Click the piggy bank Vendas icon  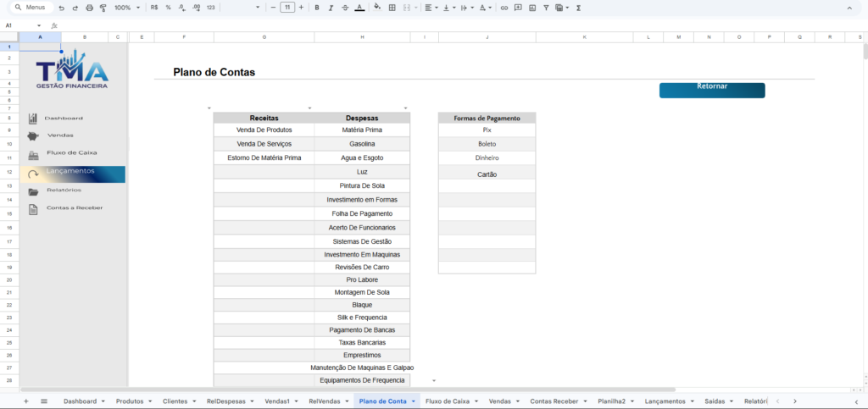point(33,135)
